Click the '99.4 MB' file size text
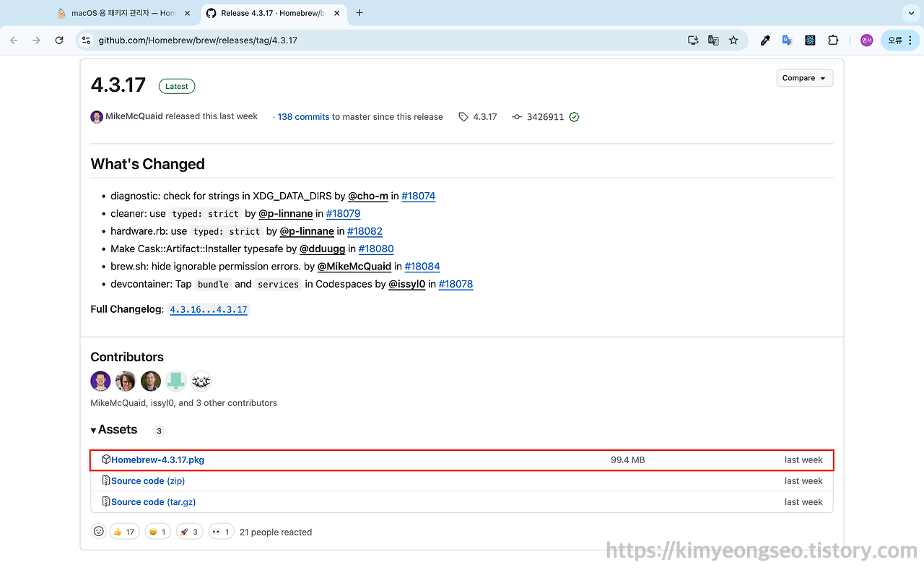Viewport: 924px width, 578px height. [627, 460]
